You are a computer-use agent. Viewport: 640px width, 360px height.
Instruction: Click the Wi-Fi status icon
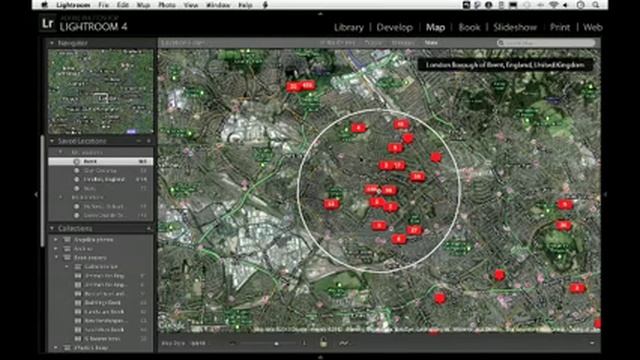pos(553,5)
